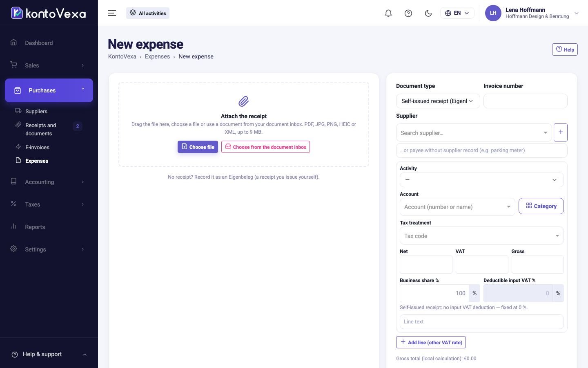588x368 pixels.
Task: Open the EN language selector
Action: point(457,13)
